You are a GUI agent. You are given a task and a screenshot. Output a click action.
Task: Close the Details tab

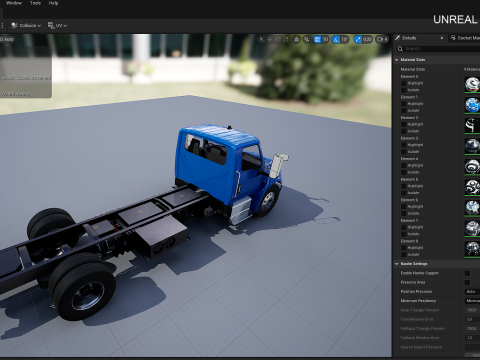coord(442,38)
